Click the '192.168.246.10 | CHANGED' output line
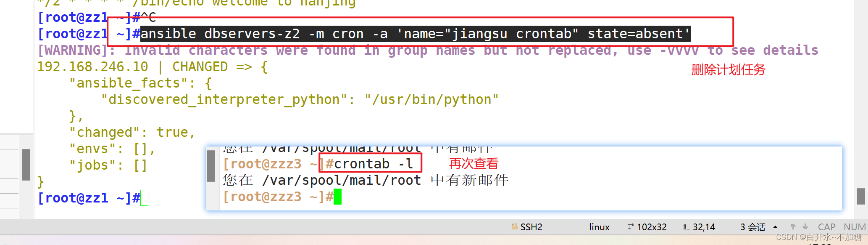This screenshot has width=868, height=245. pyautogui.click(x=152, y=67)
